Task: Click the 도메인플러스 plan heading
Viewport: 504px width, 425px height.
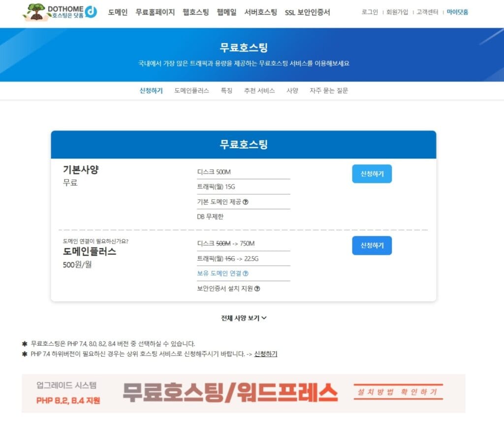Action: pyautogui.click(x=90, y=251)
